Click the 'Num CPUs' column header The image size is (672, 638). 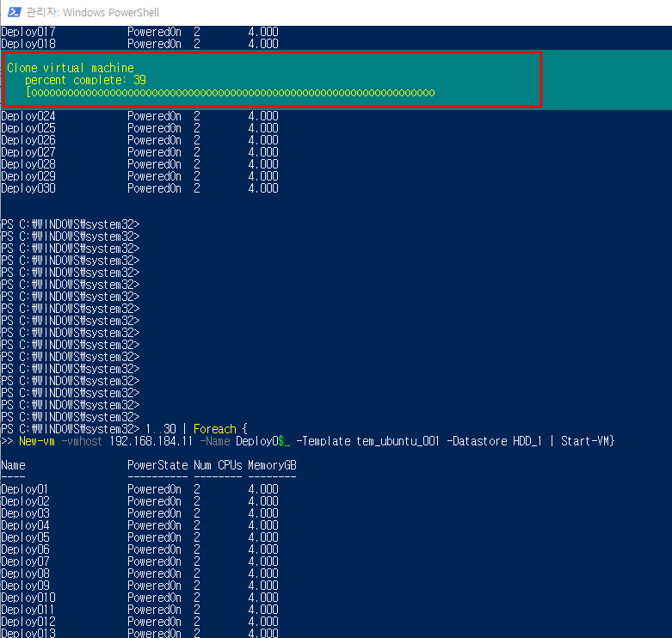coord(218,465)
